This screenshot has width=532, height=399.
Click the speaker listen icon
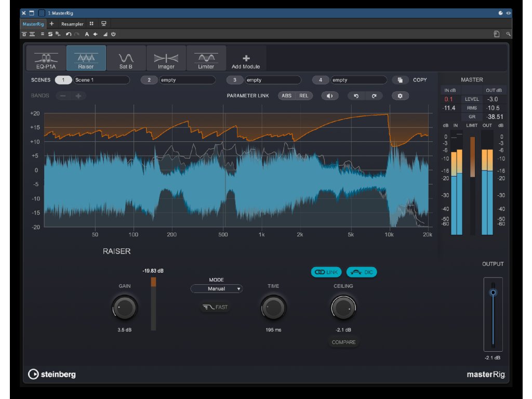[329, 96]
